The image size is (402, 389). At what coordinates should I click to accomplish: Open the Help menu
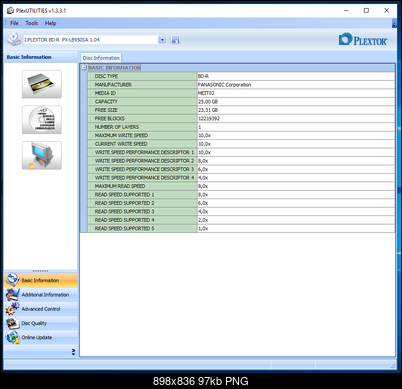50,23
